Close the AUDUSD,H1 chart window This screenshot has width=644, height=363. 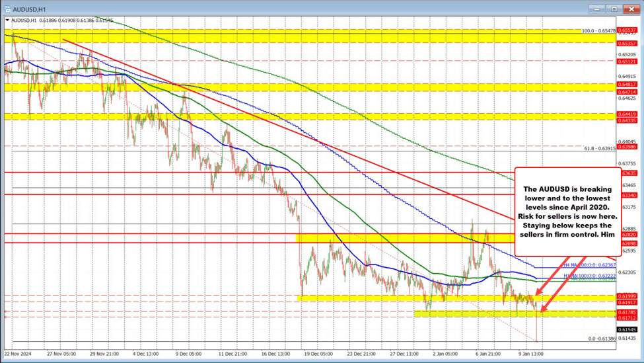[633, 9]
